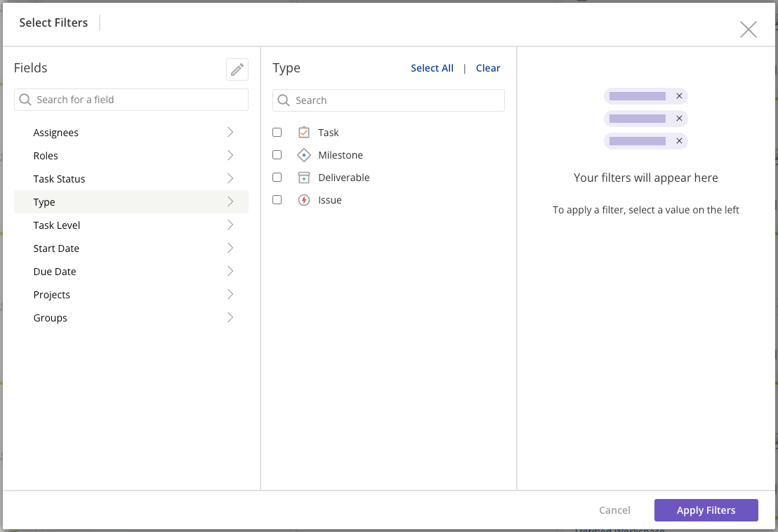
Task: Click the Deliverable label text
Action: (x=344, y=178)
